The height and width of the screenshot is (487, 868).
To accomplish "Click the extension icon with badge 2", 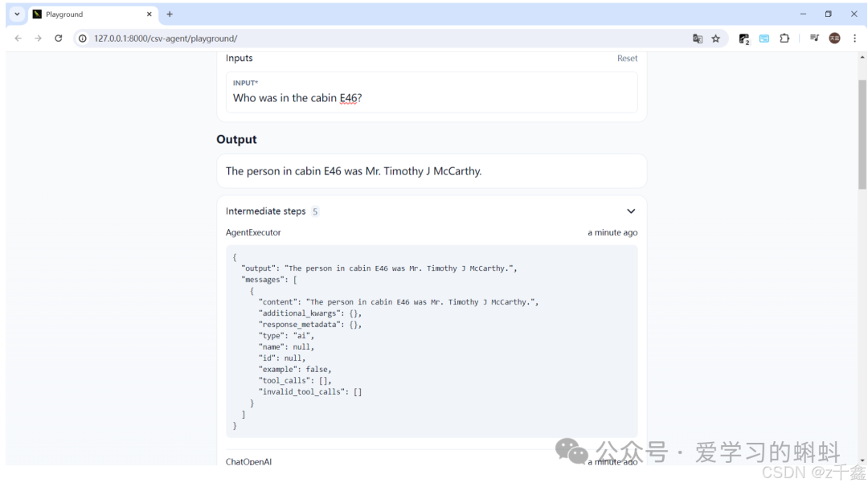I will 744,39.
